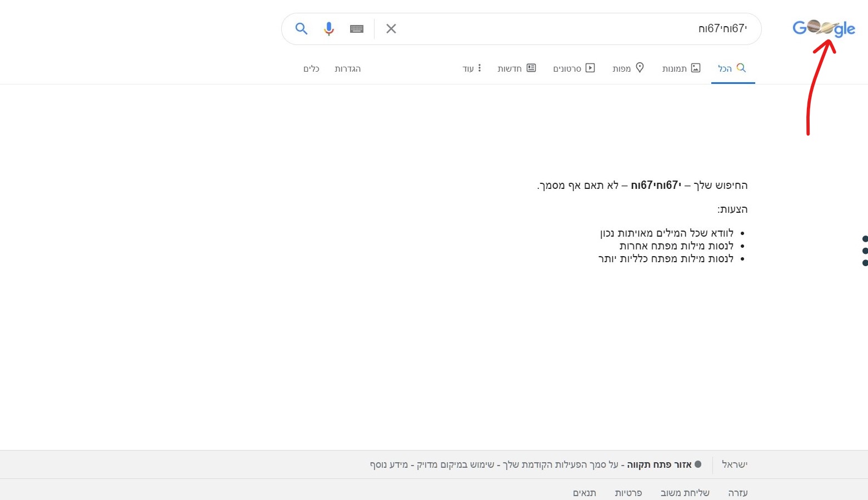Activate voice search with the microphone icon
868x500 pixels.
click(x=329, y=28)
